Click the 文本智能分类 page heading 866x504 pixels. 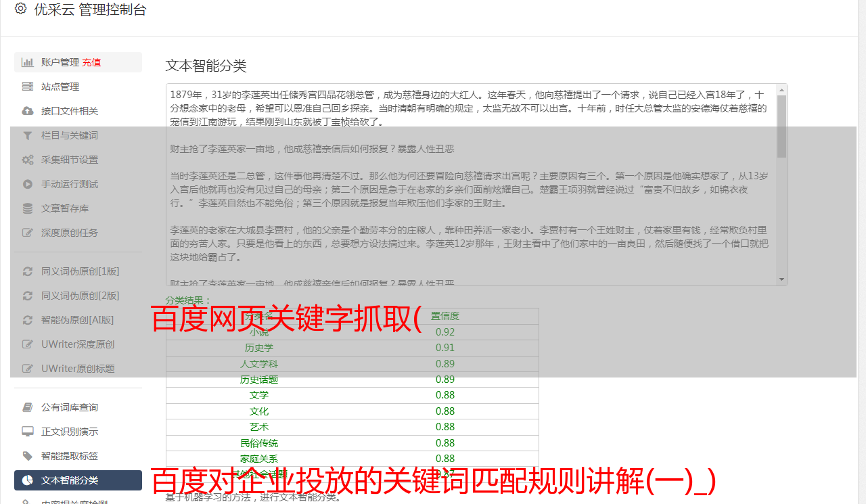click(206, 66)
